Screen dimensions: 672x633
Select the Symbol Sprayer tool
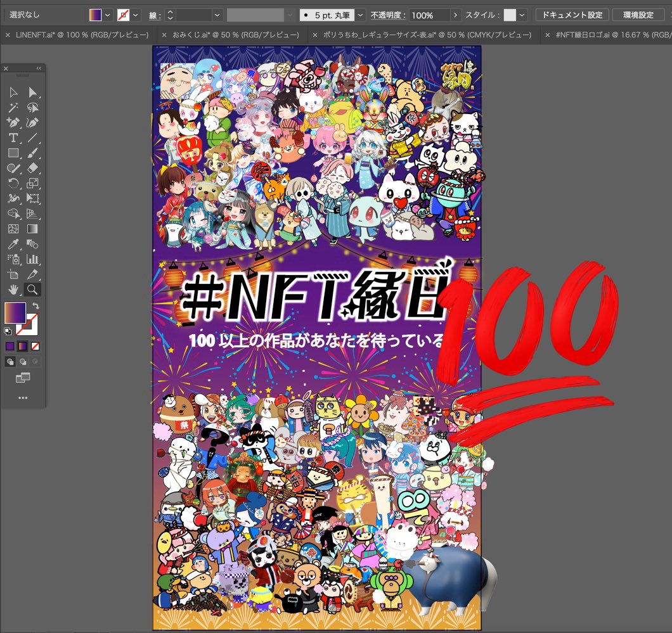click(13, 259)
